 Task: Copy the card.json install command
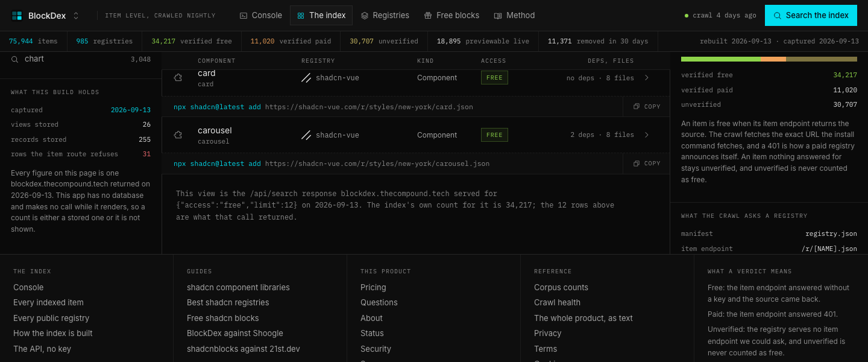point(647,107)
